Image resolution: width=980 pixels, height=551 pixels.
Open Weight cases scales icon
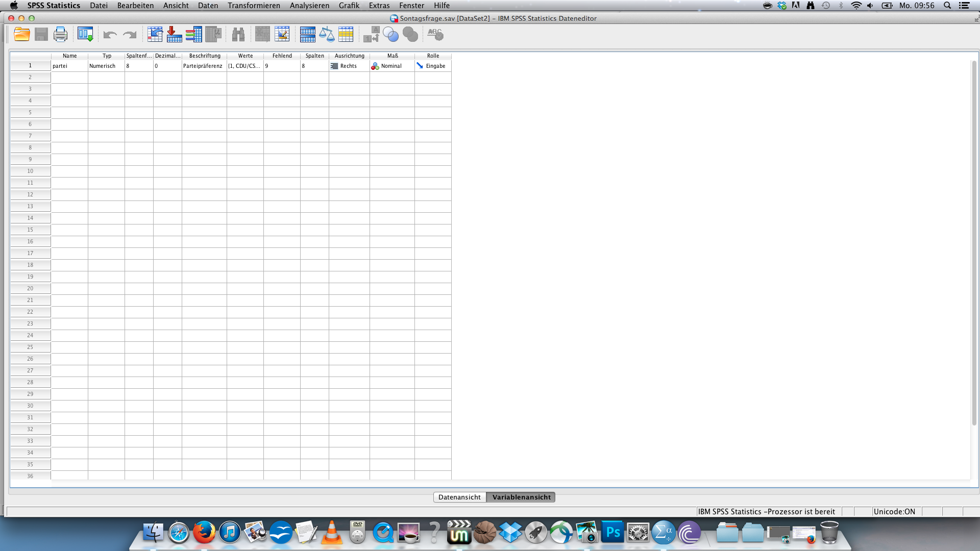point(327,35)
